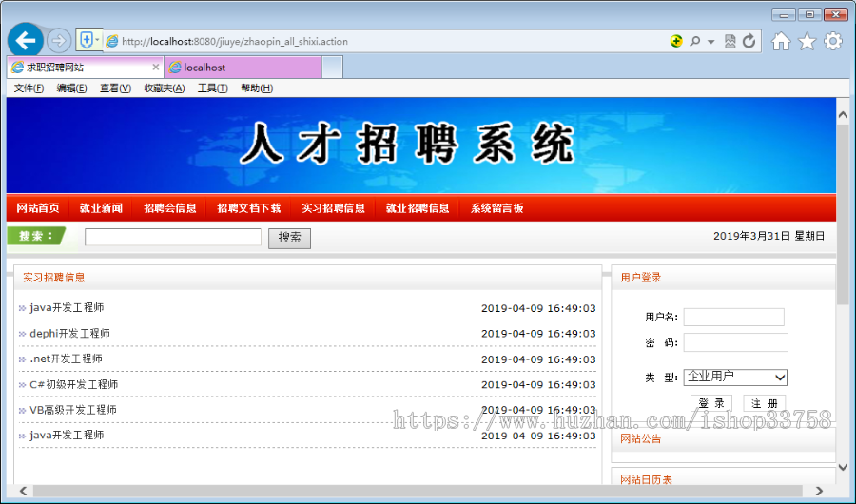Click the vertical scrollbar up arrow
Viewport: 856px width, 504px height.
point(843,115)
